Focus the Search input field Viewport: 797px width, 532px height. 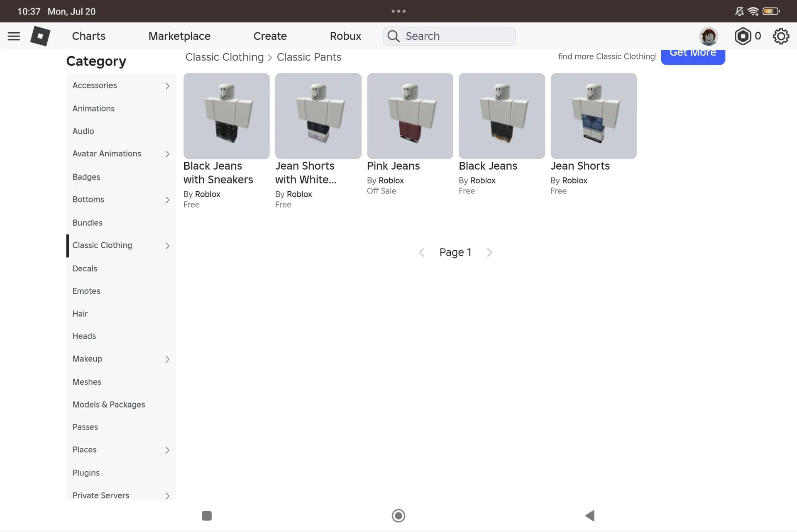[449, 36]
